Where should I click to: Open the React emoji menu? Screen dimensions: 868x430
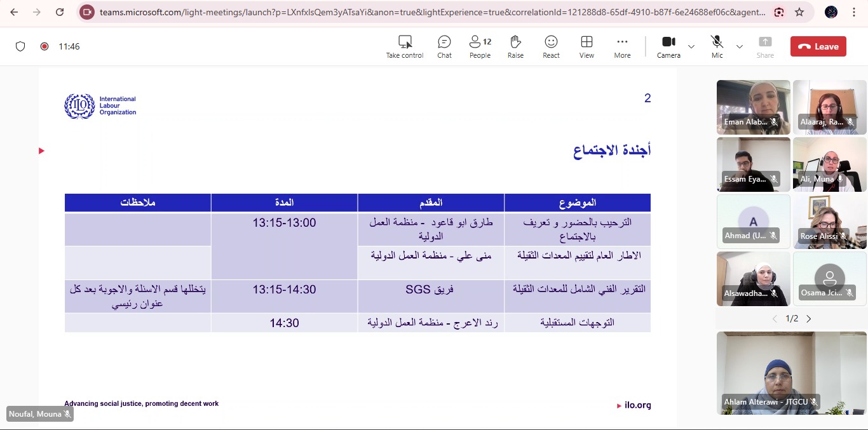point(551,46)
